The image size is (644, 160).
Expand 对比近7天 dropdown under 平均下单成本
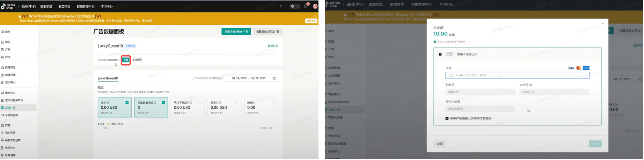coord(180,113)
